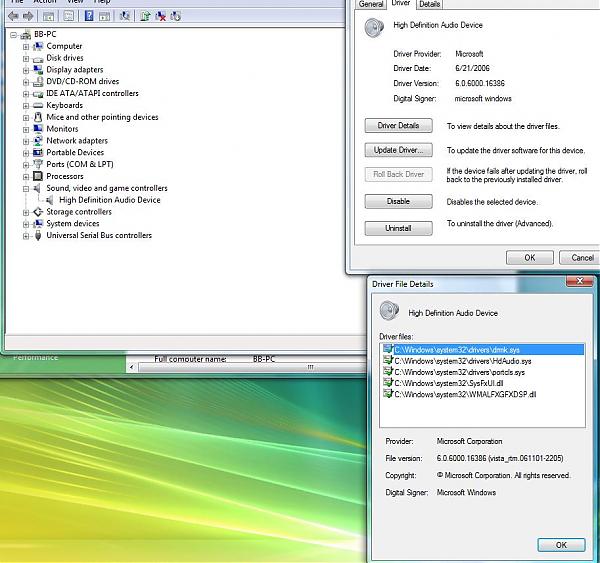Switch to the Driver tab
Viewport: 600px width, 563px height.
coord(401,3)
